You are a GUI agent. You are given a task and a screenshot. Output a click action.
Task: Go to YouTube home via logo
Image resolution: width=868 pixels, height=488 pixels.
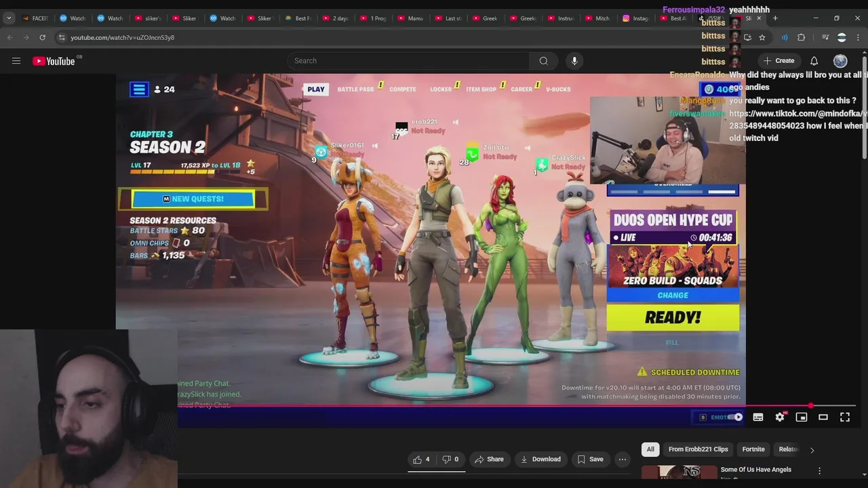[54, 61]
